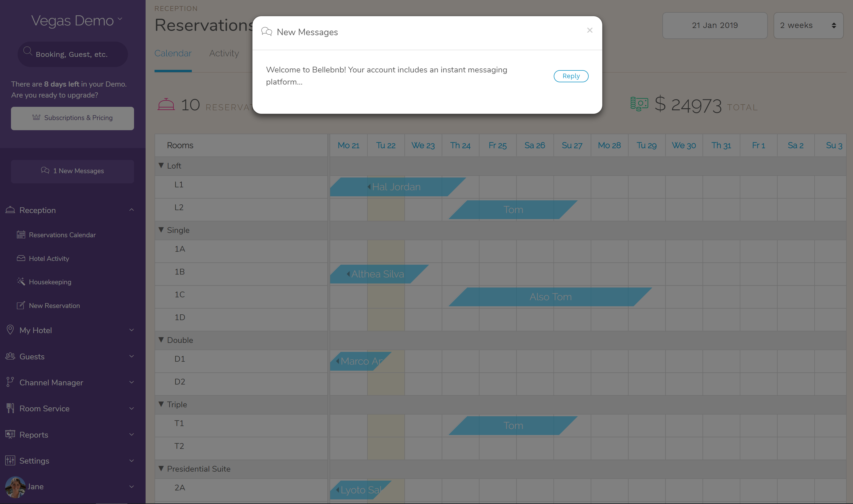Collapse the Single room group
This screenshot has width=853, height=504.
pyautogui.click(x=161, y=230)
